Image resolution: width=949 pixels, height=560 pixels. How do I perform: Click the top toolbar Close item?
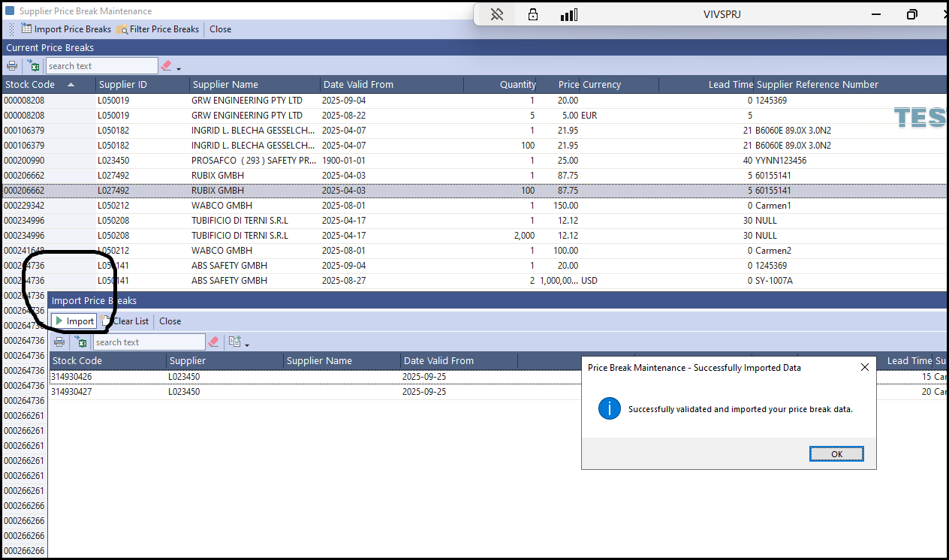pos(220,29)
